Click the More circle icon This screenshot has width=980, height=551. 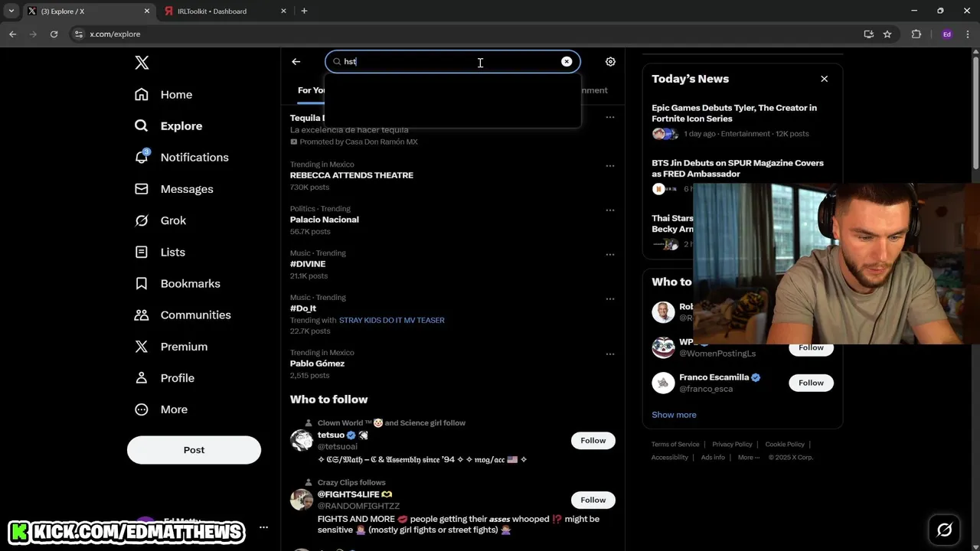142,409
